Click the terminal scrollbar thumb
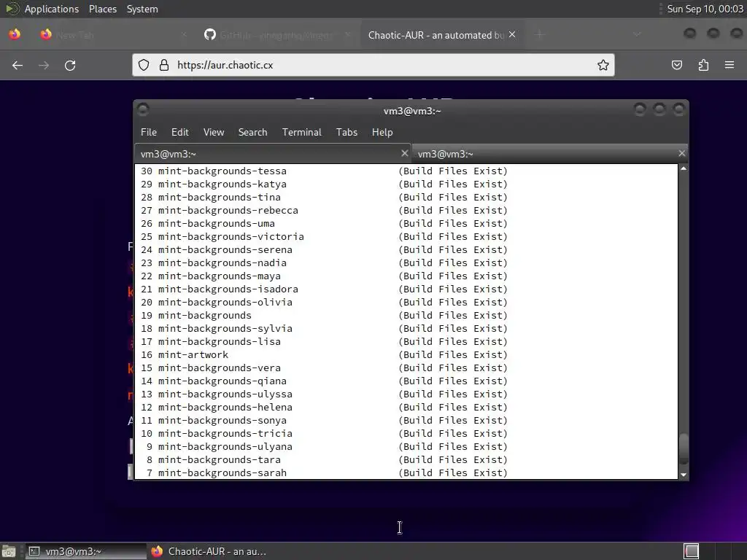Screen dimensions: 747x560 pos(684,448)
